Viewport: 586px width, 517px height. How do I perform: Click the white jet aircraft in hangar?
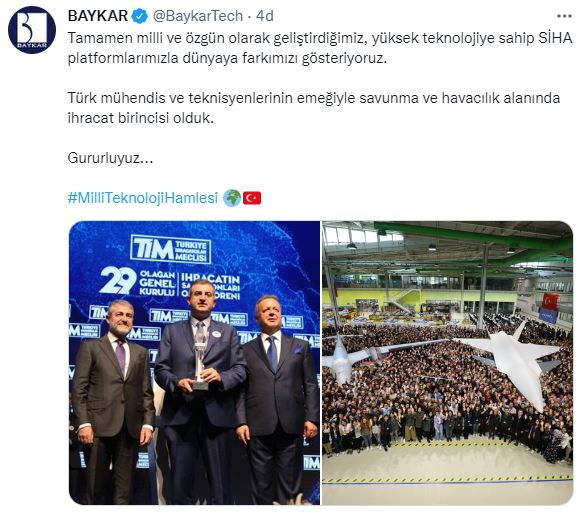[x=512, y=361]
